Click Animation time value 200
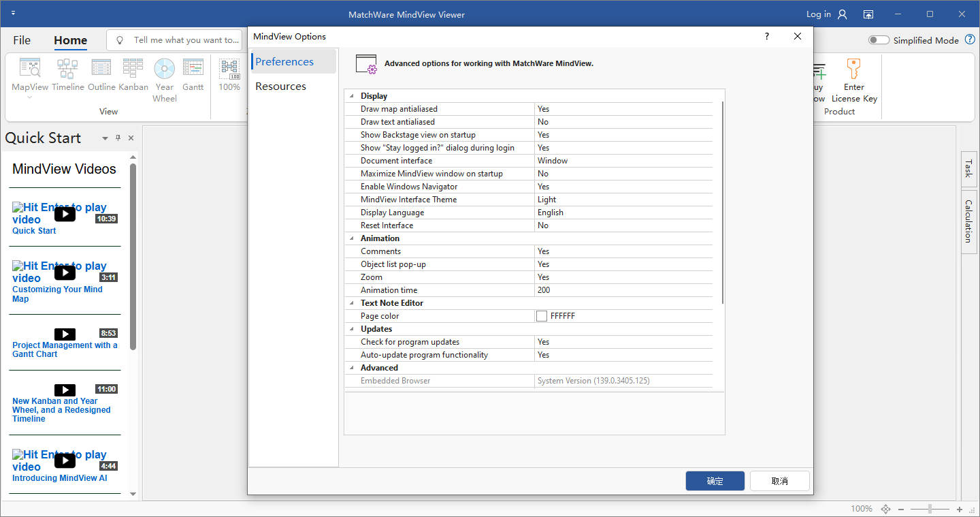980x517 pixels. click(x=623, y=290)
